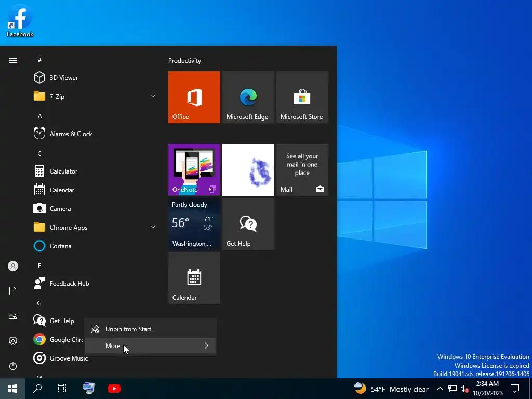
Task: Click the F letter header in app list
Action: (x=39, y=265)
